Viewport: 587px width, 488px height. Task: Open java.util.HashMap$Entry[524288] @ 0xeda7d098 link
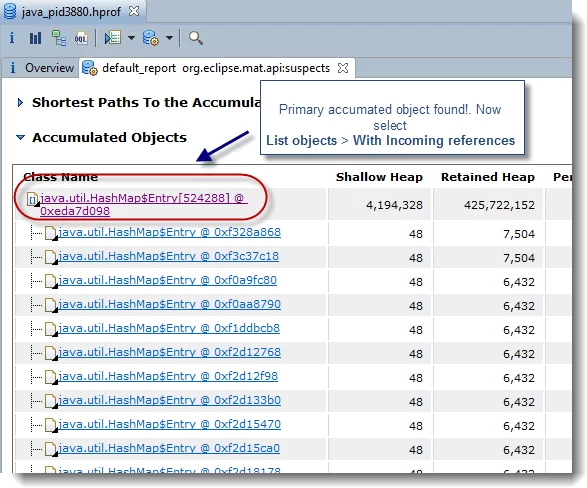[x=143, y=204]
